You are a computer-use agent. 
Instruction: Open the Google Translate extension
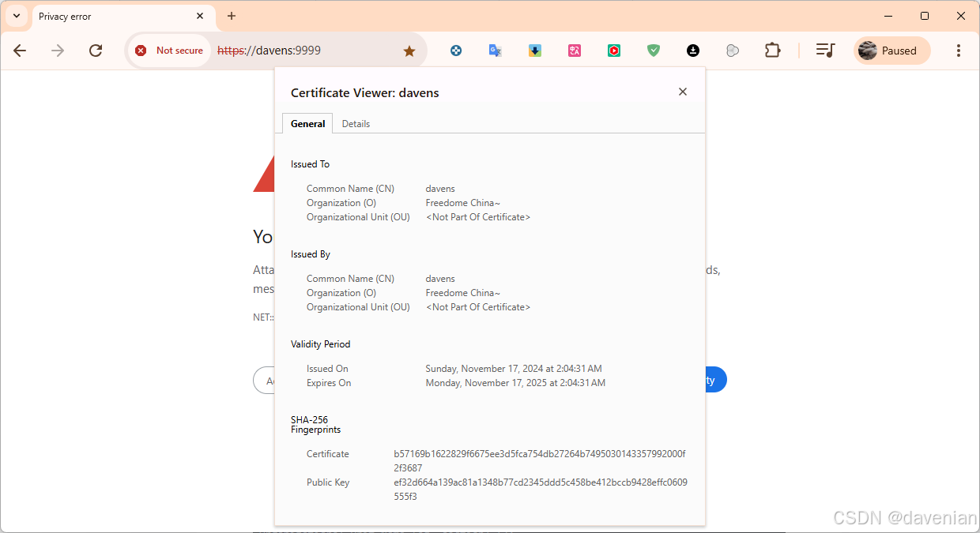[x=496, y=51]
